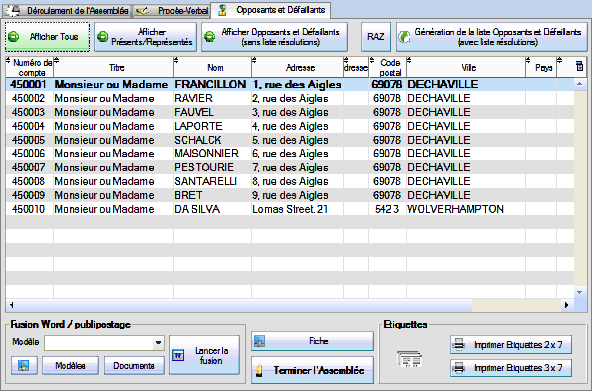
Task: Select the FAUVEL name cell
Action: point(213,112)
